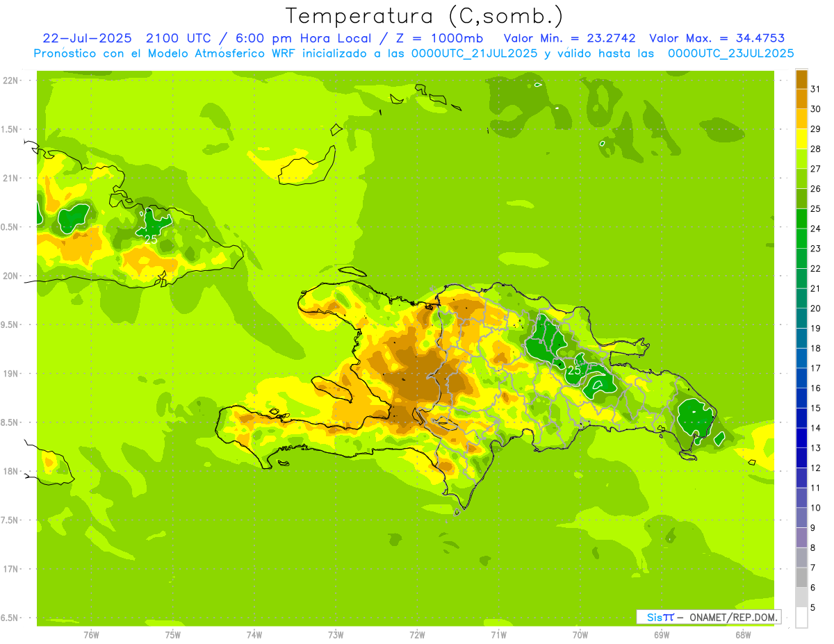Viewport: 834px width, 644px height.
Task: Click the 'SisTT - ONAMET/REP.DOM.' credit label
Action: [x=709, y=617]
